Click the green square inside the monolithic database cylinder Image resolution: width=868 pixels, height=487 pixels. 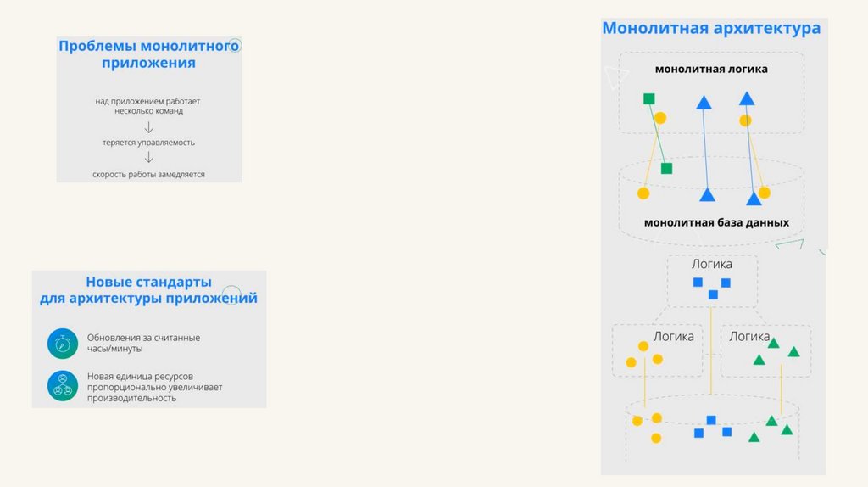[666, 168]
